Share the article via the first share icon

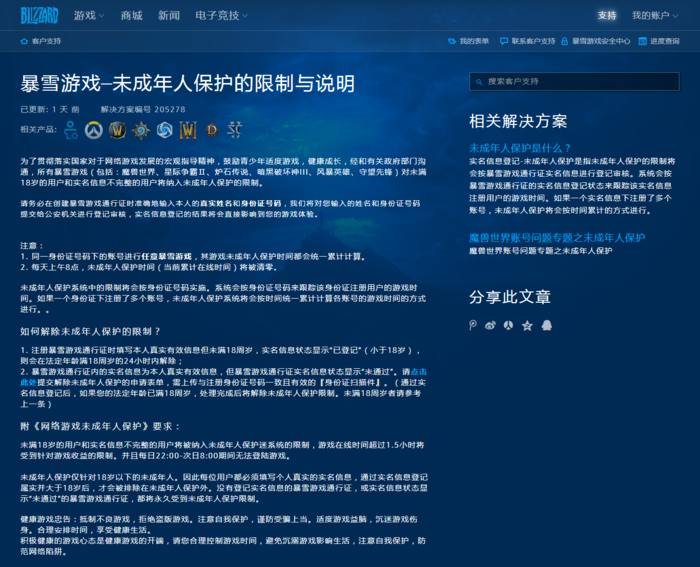[473, 325]
